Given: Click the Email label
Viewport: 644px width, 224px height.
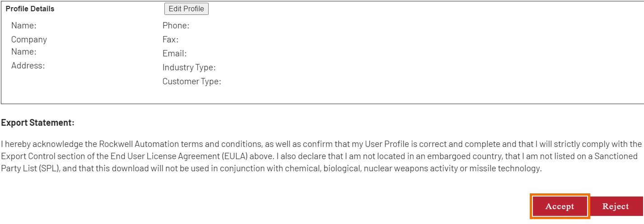Looking at the screenshot, I should (174, 54).
